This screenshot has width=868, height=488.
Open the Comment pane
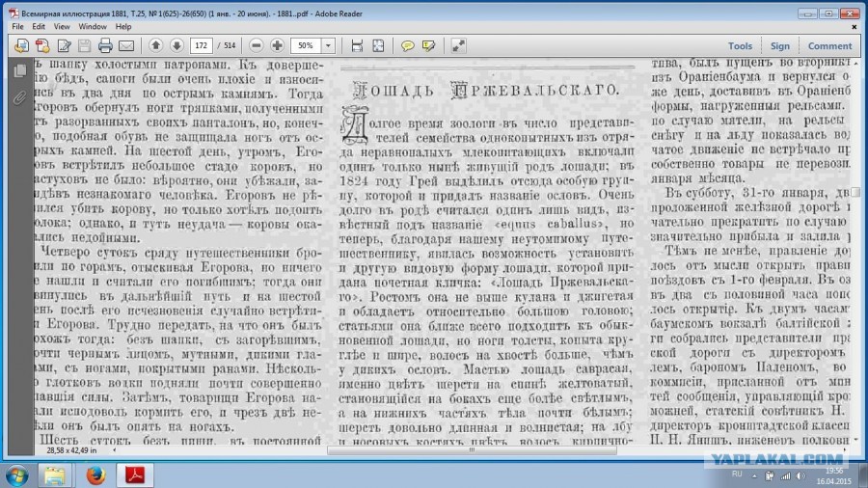[829, 46]
